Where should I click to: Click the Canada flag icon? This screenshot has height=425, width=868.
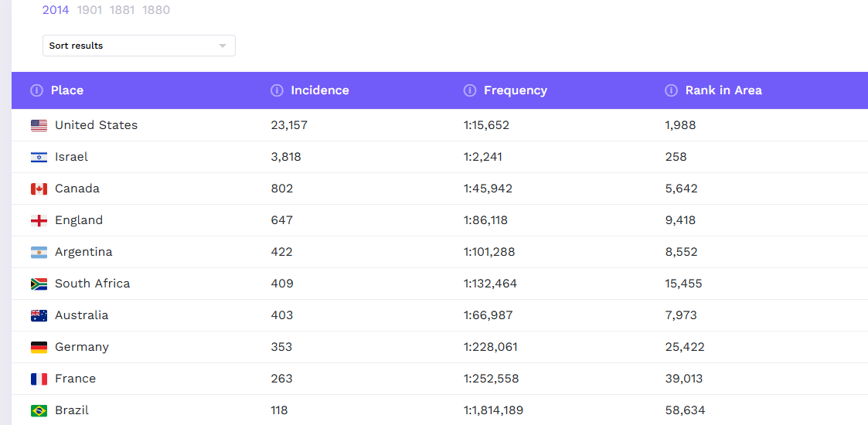click(39, 189)
